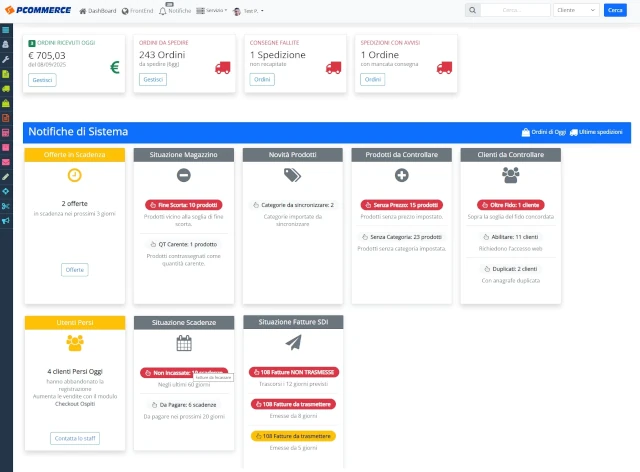Click the minus icon in Situazione Magazzino

click(184, 176)
